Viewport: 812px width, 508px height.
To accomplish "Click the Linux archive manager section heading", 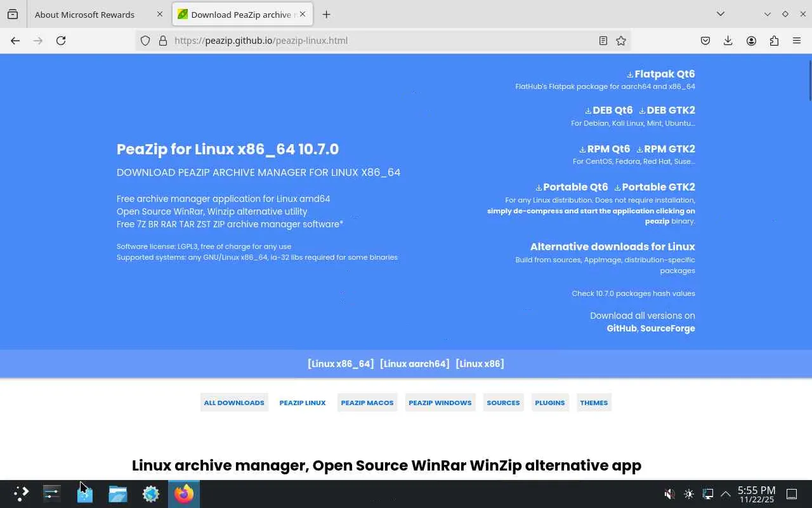I will (x=386, y=465).
